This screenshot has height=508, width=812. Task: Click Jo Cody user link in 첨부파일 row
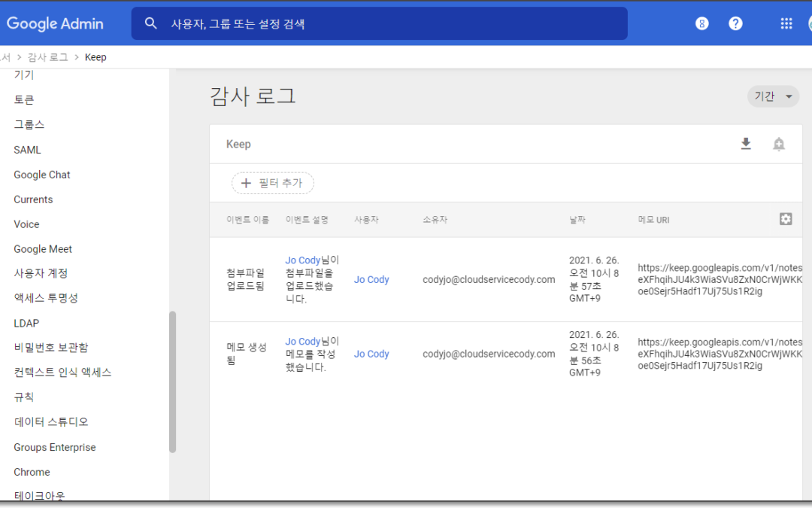[x=371, y=279]
